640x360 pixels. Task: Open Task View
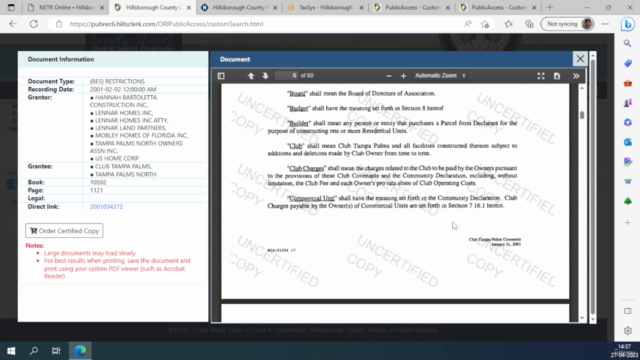(x=56, y=351)
